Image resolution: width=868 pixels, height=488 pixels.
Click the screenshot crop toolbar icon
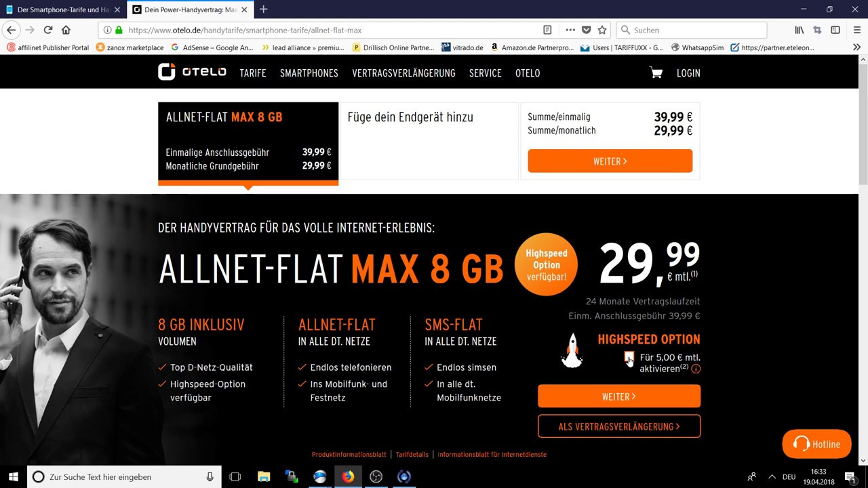tap(817, 30)
